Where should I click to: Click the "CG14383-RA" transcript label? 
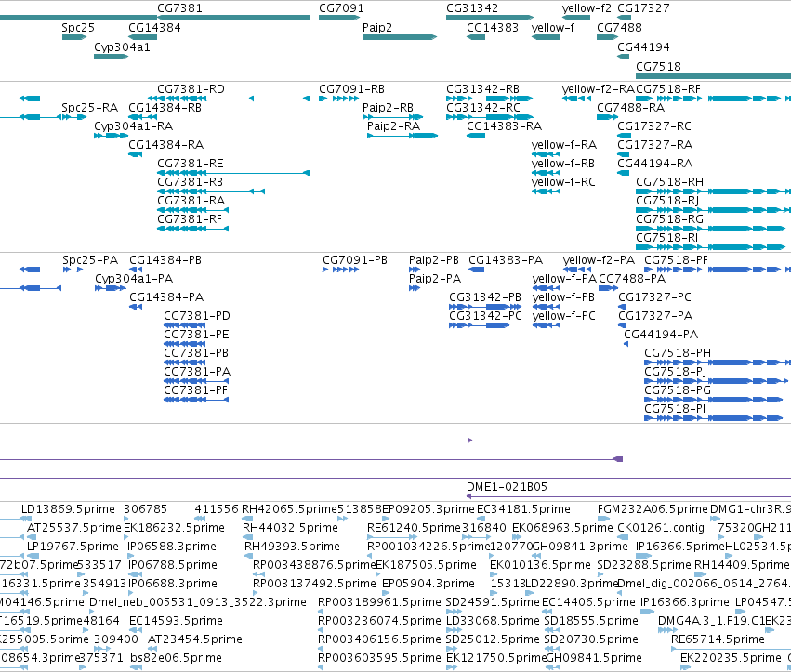[504, 126]
